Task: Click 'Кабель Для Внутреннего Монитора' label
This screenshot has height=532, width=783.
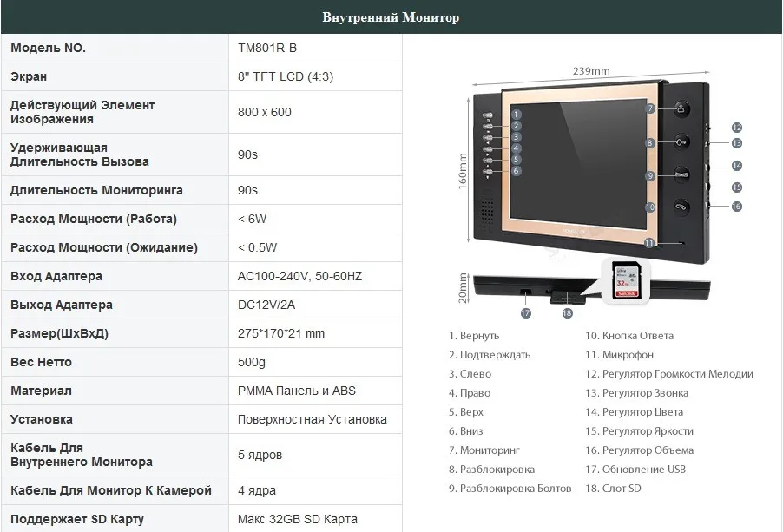Action: click(82, 455)
